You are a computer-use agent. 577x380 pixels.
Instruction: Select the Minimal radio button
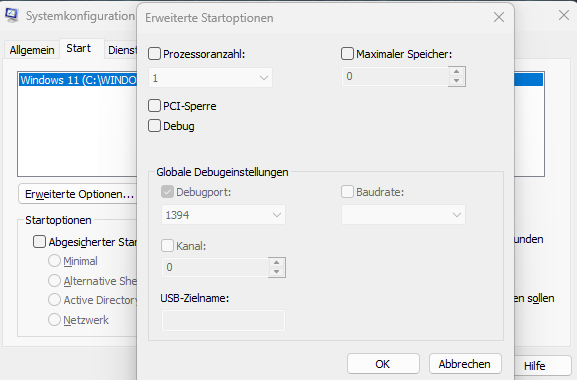click(54, 261)
